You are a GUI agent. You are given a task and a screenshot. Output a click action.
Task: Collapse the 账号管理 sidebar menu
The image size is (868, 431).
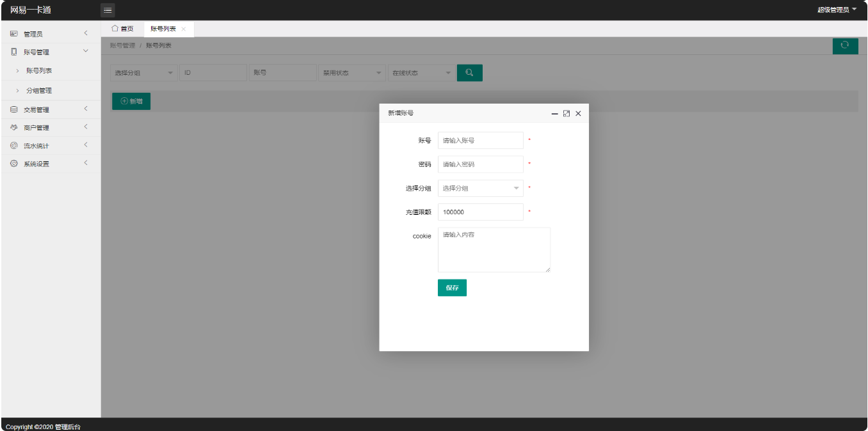50,52
